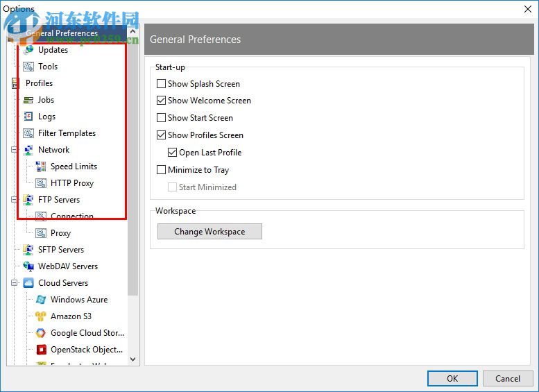Disable the Open Last Profile checkbox
The height and width of the screenshot is (392, 539).
pos(173,153)
